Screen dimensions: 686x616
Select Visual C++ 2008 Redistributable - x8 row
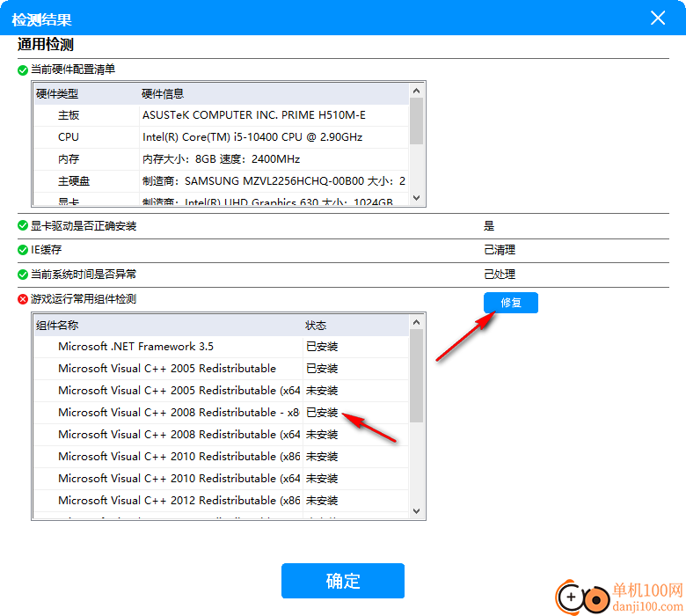point(222,413)
